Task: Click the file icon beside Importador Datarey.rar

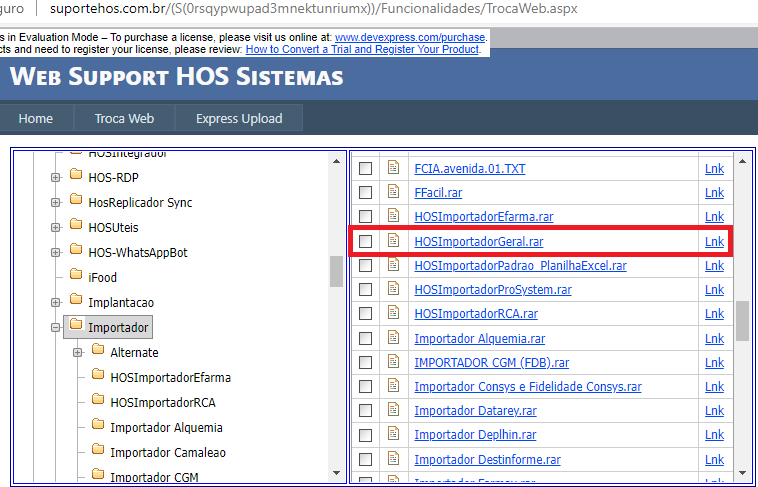Action: pyautogui.click(x=394, y=410)
